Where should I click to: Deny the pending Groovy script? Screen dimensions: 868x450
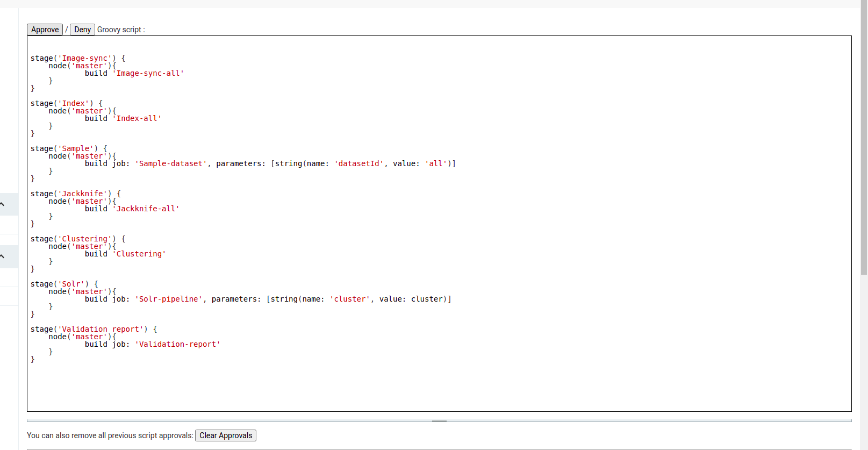point(82,30)
